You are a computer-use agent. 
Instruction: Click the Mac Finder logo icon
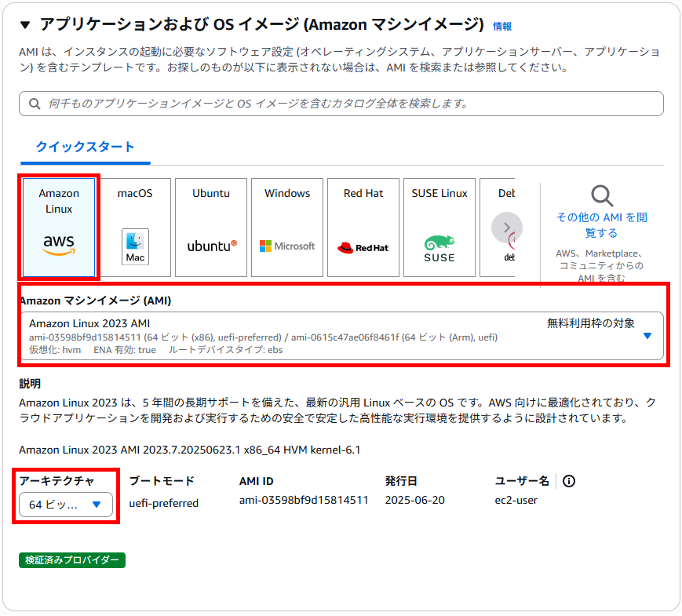[x=135, y=246]
